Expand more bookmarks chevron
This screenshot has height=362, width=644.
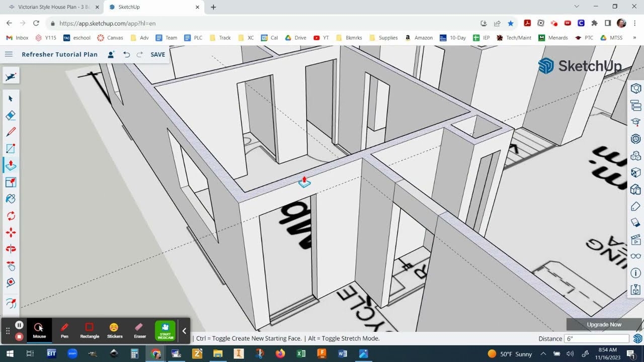[x=634, y=38]
